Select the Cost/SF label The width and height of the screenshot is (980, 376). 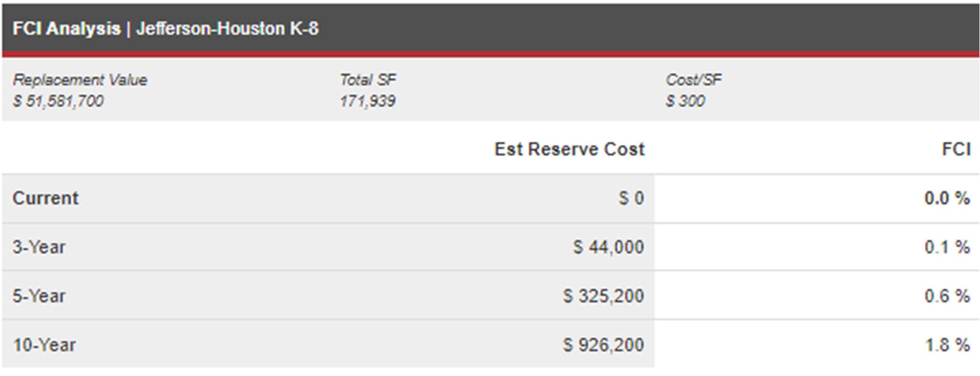pyautogui.click(x=693, y=80)
